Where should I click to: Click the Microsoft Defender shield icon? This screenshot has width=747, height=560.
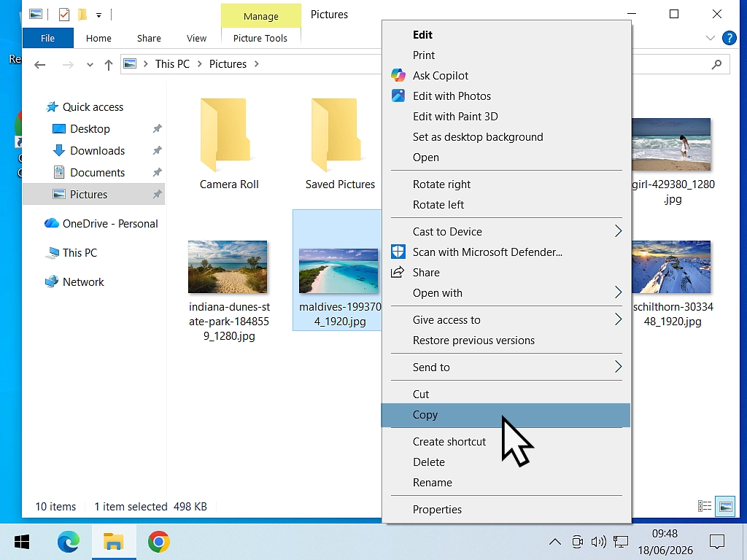(398, 252)
